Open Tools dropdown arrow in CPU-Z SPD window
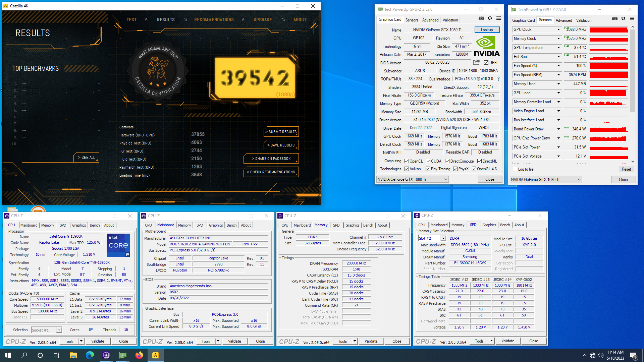Viewport: 644px width, 362px height. 491,341
